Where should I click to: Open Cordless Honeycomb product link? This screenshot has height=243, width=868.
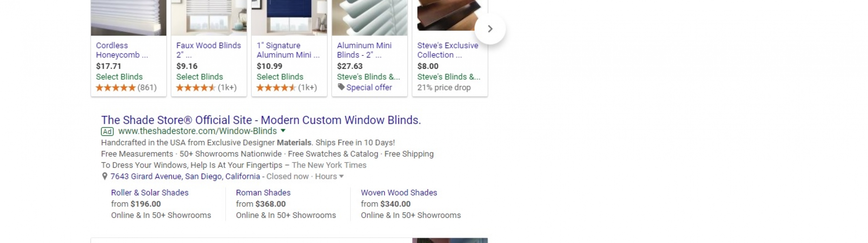click(x=122, y=50)
